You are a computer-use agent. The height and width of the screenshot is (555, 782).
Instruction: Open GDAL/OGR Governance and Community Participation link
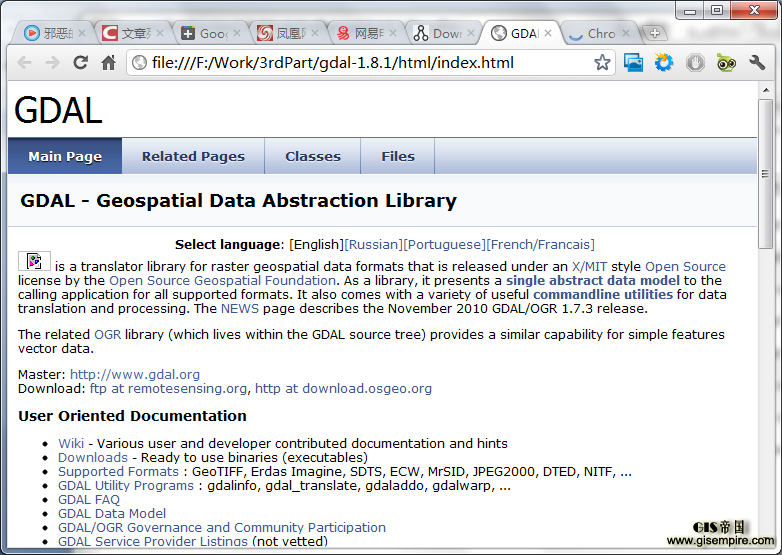222,528
